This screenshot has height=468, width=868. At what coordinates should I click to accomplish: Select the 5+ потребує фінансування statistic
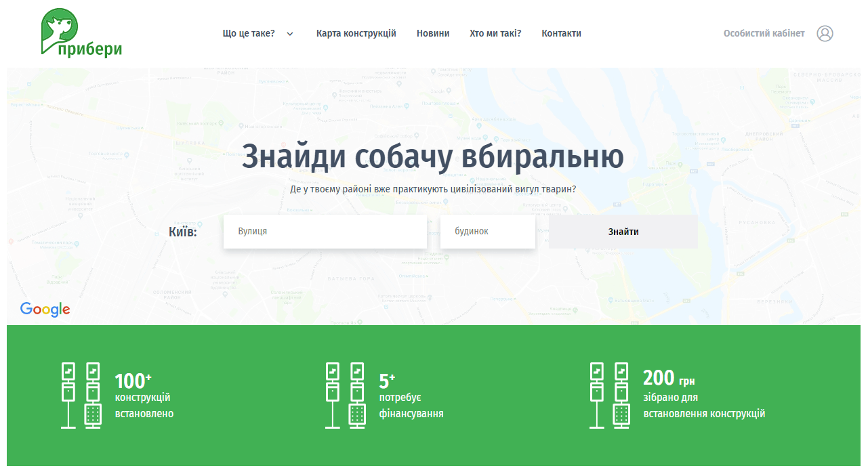(x=411, y=397)
